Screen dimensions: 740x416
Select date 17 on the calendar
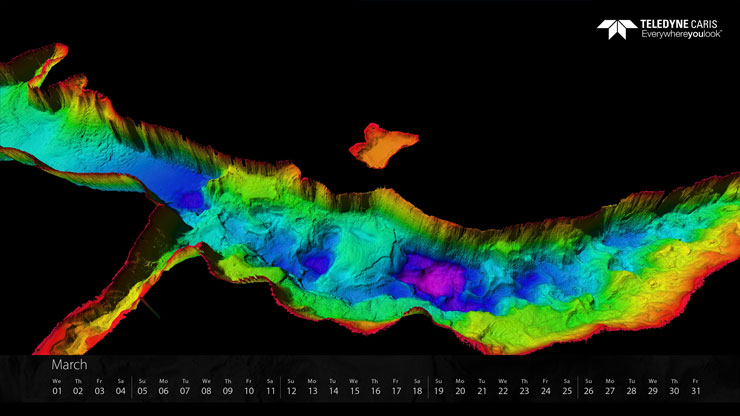[x=396, y=391]
